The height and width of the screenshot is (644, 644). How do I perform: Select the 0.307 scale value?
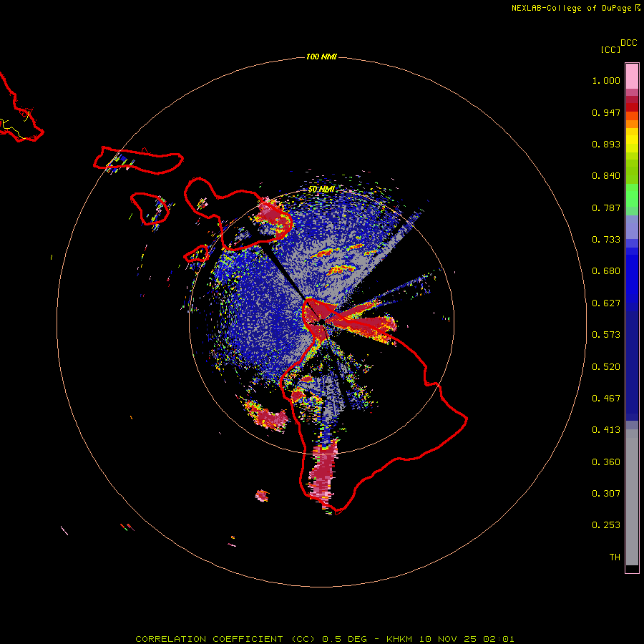tap(606, 494)
